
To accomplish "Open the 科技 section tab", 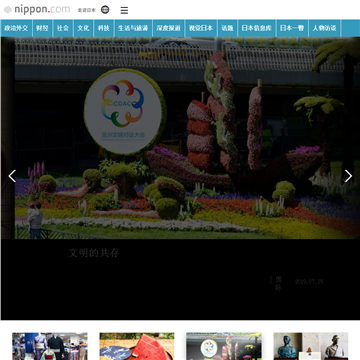I will click(104, 28).
